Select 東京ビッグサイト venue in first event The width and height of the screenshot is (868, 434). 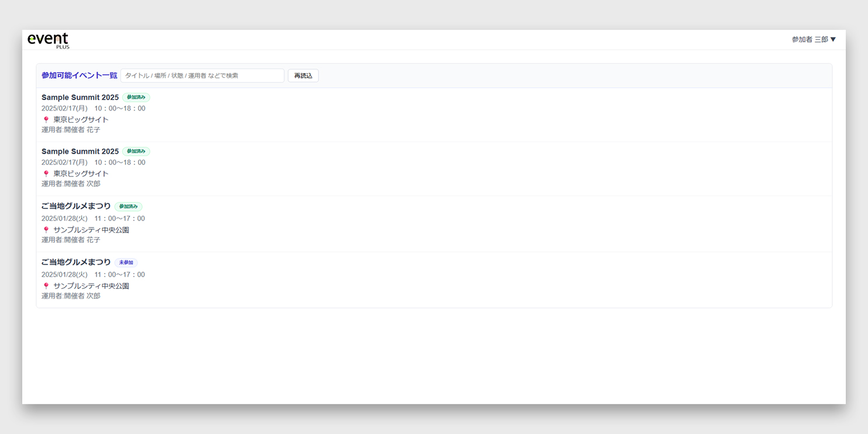[x=81, y=120]
